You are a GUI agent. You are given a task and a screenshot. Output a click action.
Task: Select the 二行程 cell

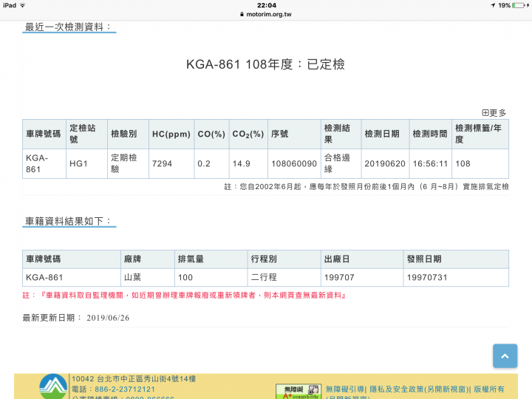point(284,278)
